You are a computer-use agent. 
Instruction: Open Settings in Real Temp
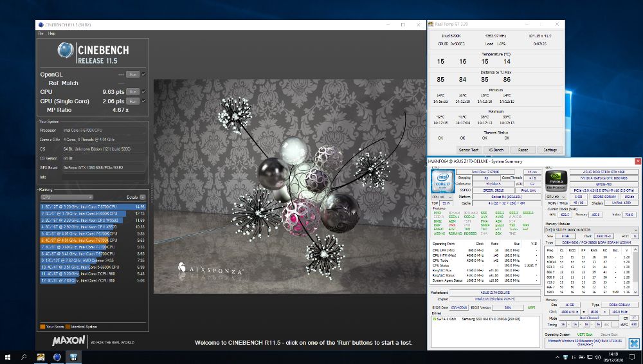(550, 150)
